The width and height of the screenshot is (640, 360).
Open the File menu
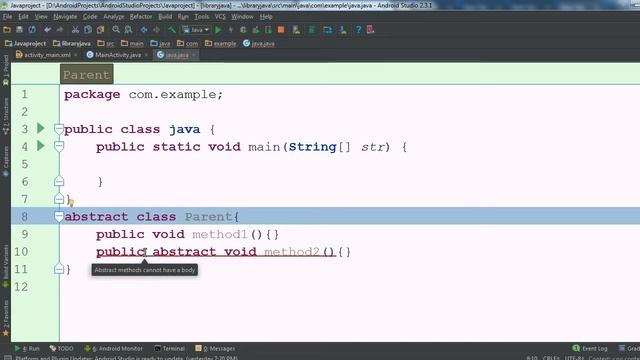pyautogui.click(x=7, y=17)
